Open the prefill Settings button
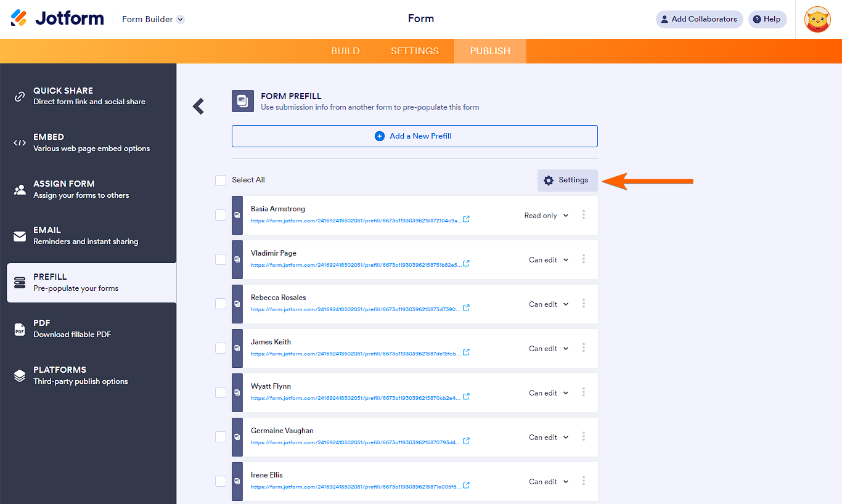Image resolution: width=842 pixels, height=504 pixels. (568, 180)
